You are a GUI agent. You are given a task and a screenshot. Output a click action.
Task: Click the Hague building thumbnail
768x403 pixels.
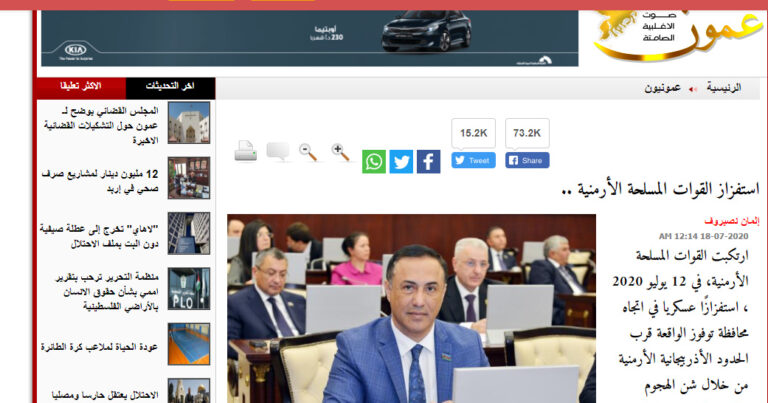[189, 233]
